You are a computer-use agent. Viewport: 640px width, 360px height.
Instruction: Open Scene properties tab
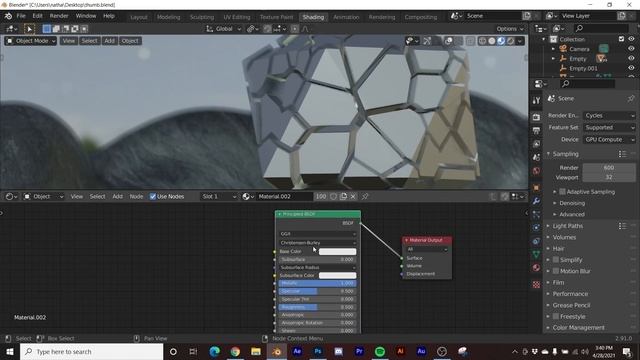click(x=536, y=157)
